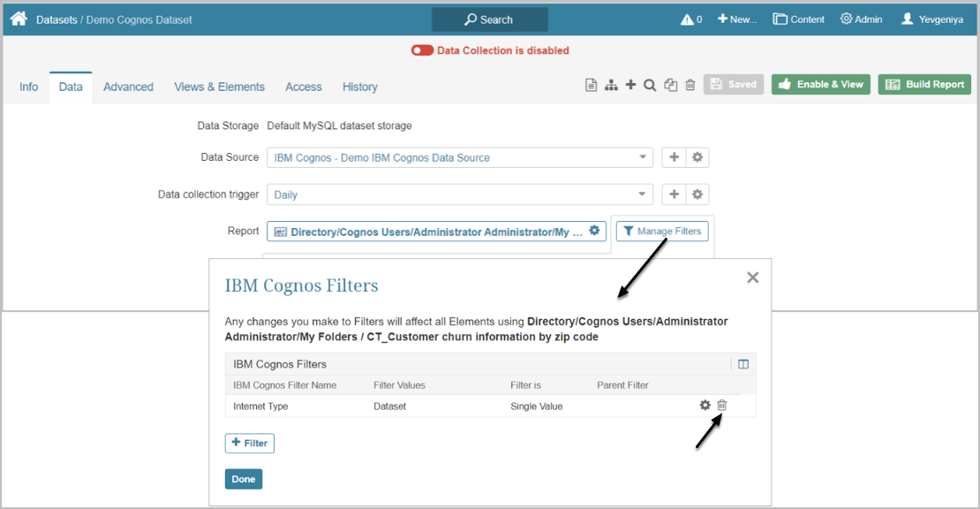This screenshot has width=980, height=509.
Task: Open the Views & Elements tab
Action: [219, 87]
